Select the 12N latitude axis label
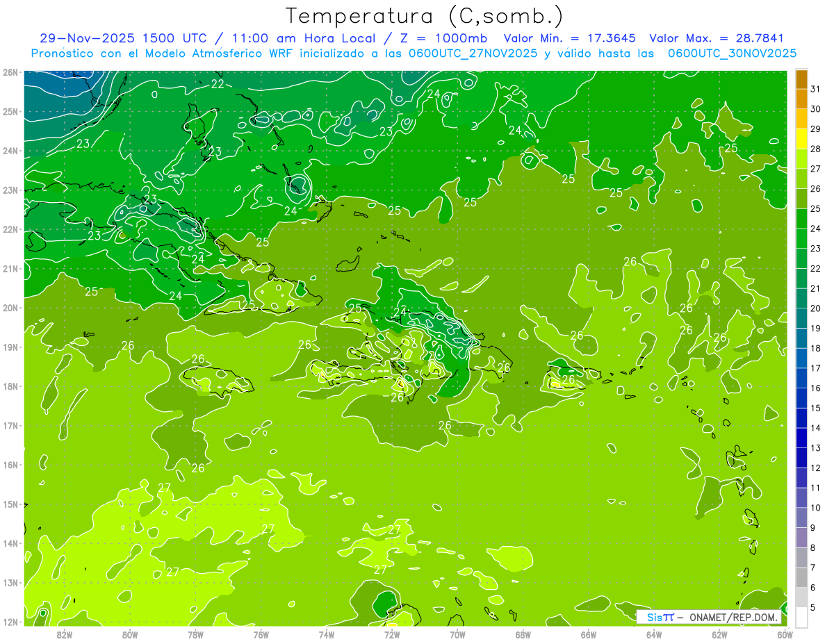Screen dimensions: 834x644 pyautogui.click(x=10, y=622)
